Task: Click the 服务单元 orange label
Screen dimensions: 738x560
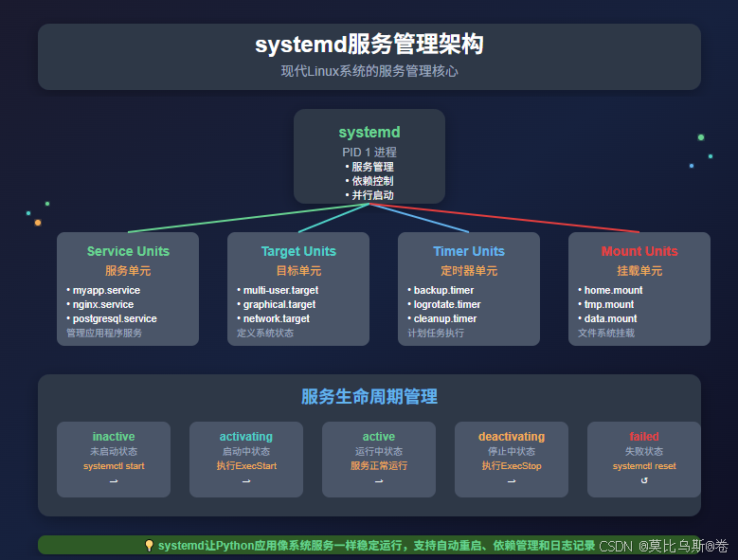Action: point(128,271)
